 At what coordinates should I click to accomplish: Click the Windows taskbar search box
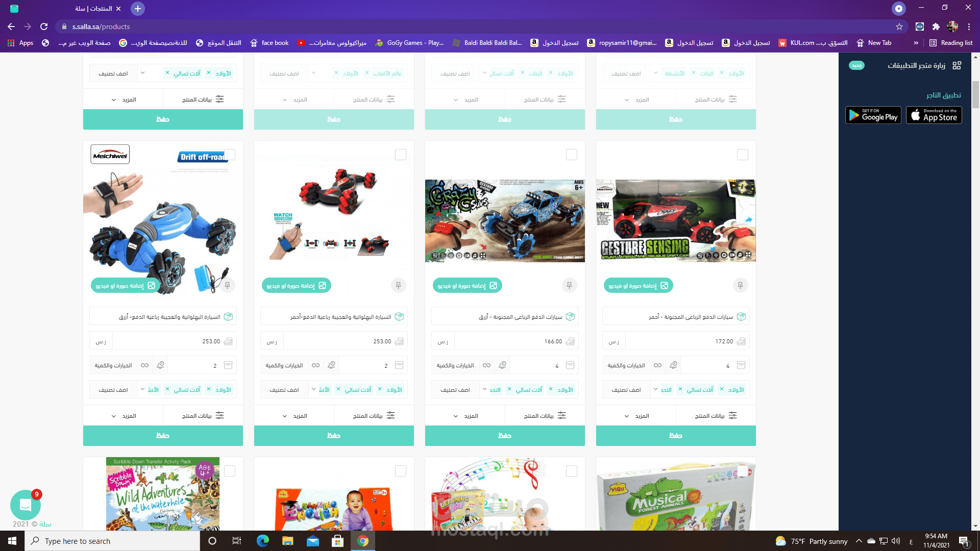[x=112, y=541]
